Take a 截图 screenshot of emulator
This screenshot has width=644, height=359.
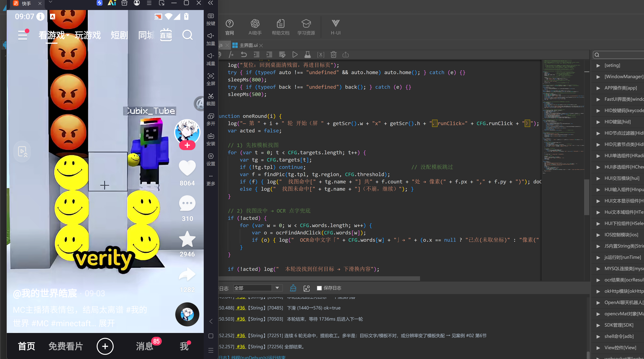[x=211, y=99]
